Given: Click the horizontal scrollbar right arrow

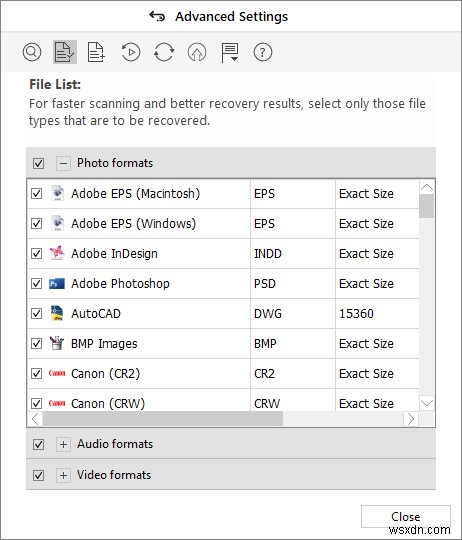Looking at the screenshot, I should [x=411, y=419].
